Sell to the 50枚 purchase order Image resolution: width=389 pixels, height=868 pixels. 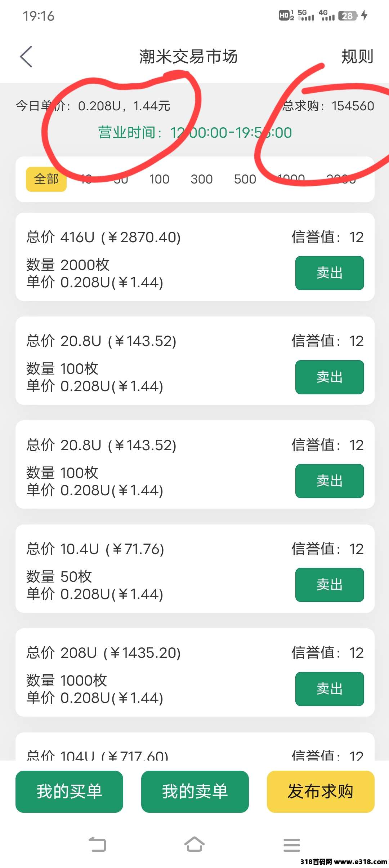click(x=329, y=585)
